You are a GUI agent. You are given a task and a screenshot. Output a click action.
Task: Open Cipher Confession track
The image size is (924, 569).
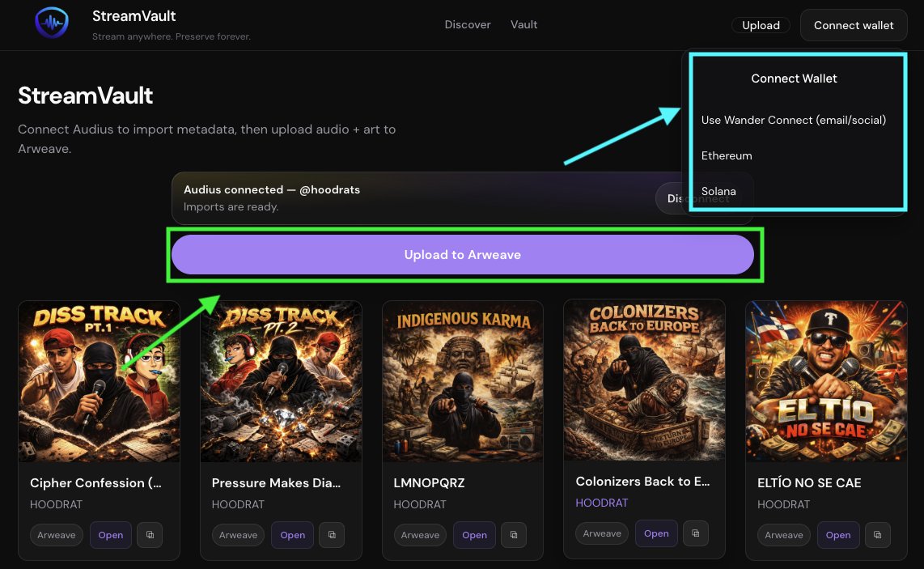point(111,535)
